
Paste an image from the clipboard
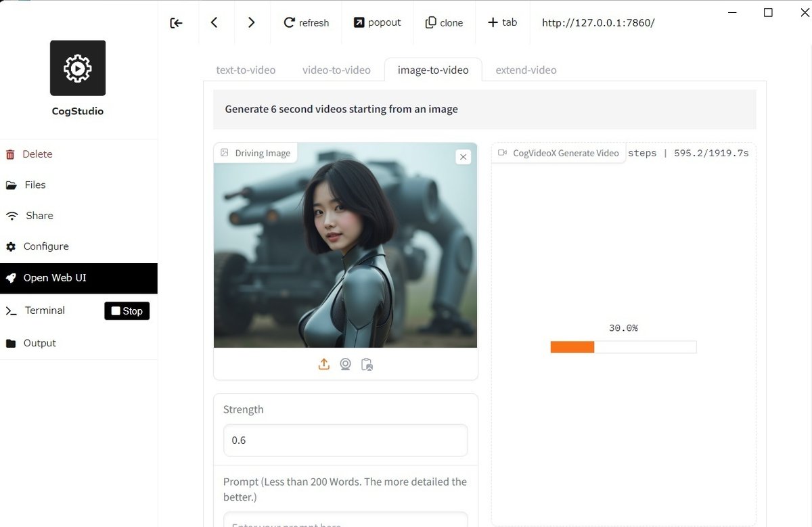367,364
